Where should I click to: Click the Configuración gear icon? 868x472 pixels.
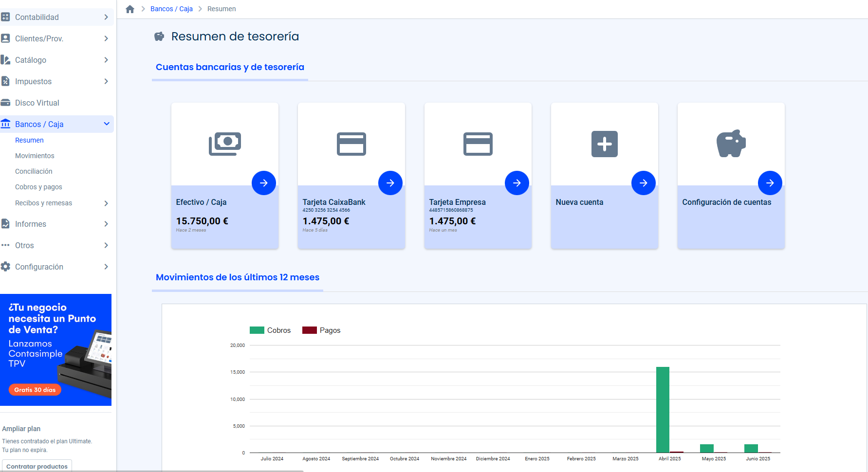[x=5, y=267]
